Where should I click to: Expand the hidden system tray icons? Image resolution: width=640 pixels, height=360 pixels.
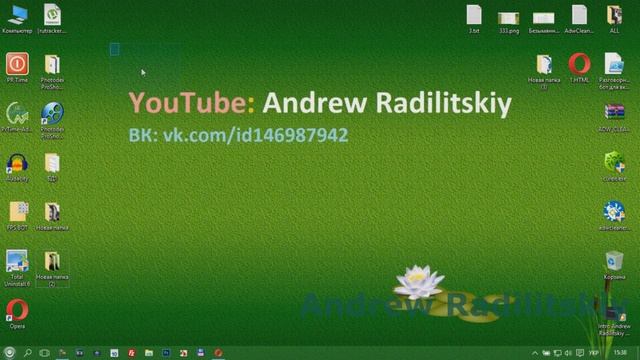pos(534,353)
